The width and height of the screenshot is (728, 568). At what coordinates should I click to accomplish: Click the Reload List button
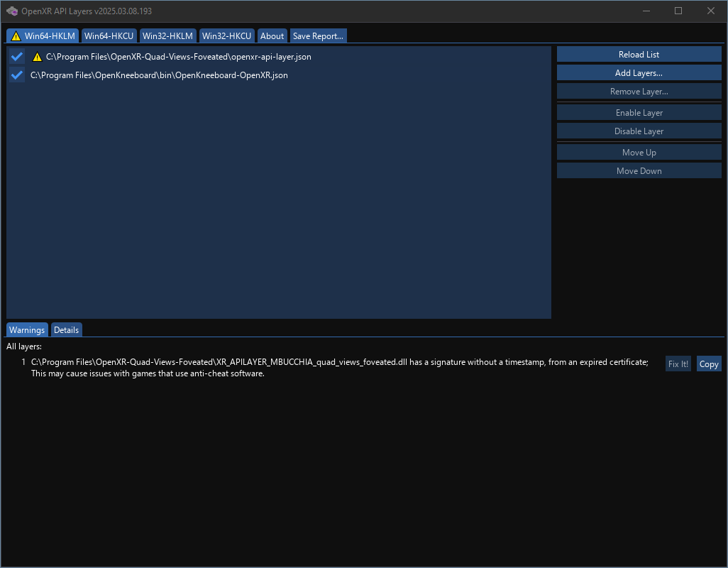pos(639,55)
